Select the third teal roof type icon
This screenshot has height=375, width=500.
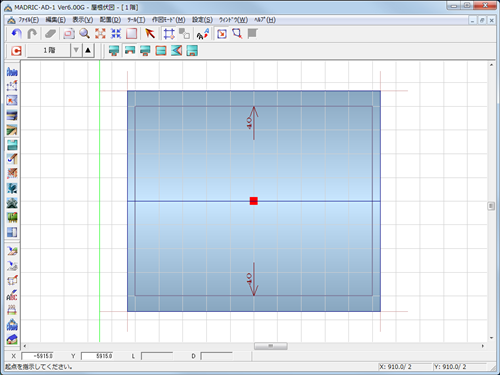[x=145, y=51]
